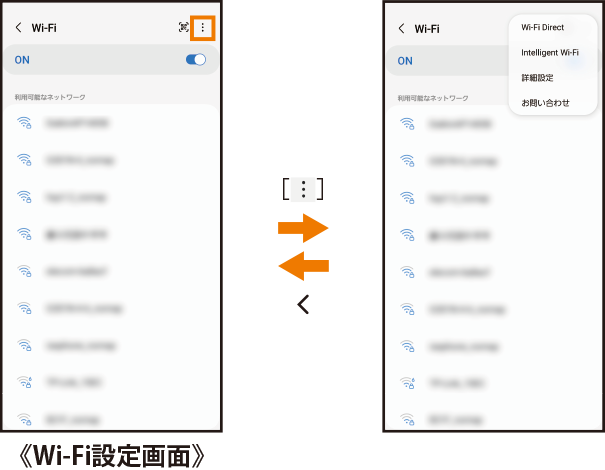Click the standalone three-dot icon between screens
Screen dimensions: 605x470
point(303,189)
